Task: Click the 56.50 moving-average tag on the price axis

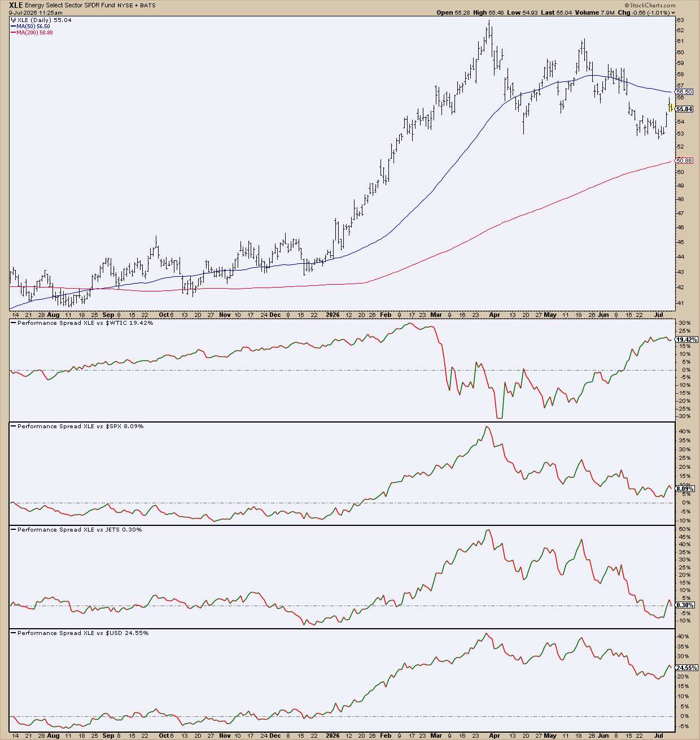Action: click(x=684, y=92)
